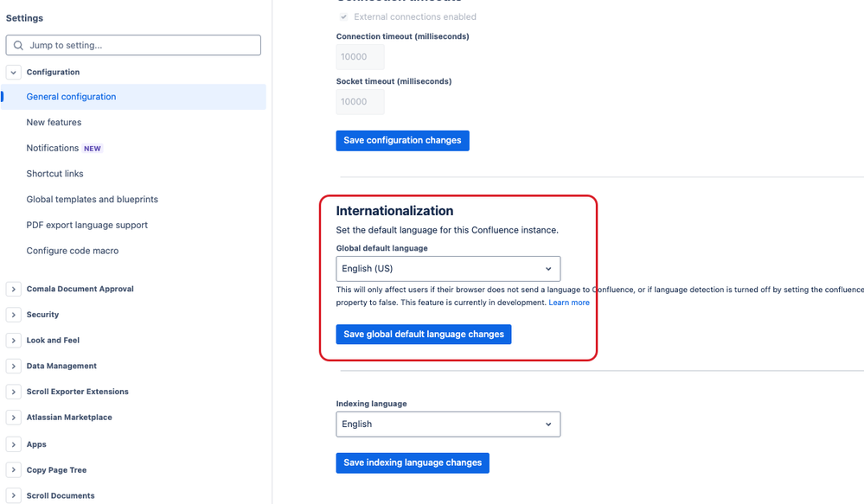Open General configuration page
864x504 pixels.
pyautogui.click(x=133, y=97)
